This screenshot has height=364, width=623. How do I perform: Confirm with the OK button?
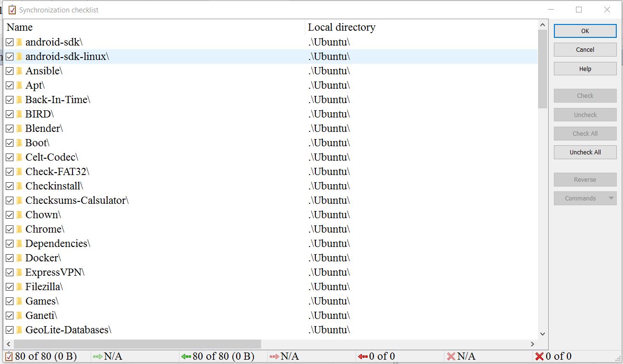pos(585,31)
